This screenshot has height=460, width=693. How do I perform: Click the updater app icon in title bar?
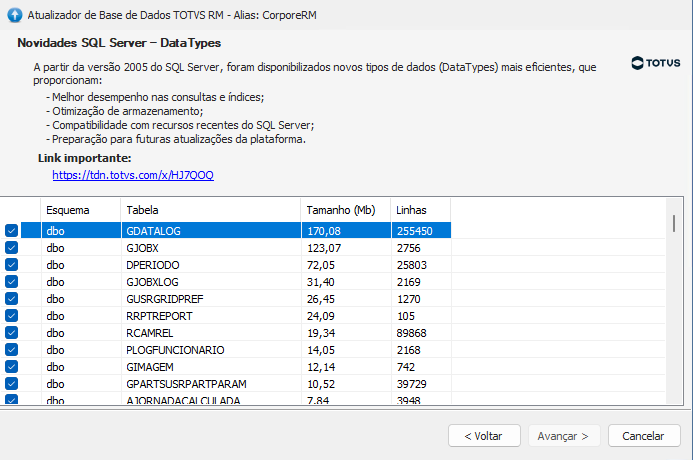coord(15,15)
